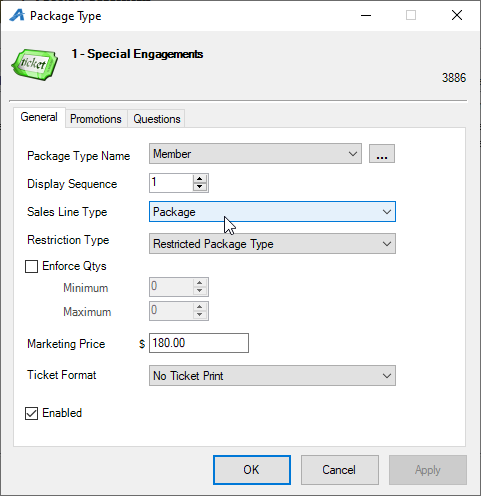This screenshot has height=496, width=481.
Task: Close the Package Type window
Action: click(x=457, y=15)
